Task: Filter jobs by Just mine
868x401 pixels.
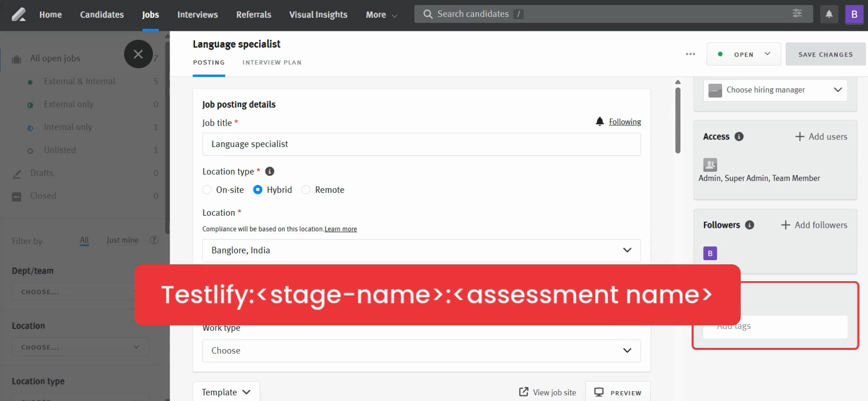Action: pos(123,240)
